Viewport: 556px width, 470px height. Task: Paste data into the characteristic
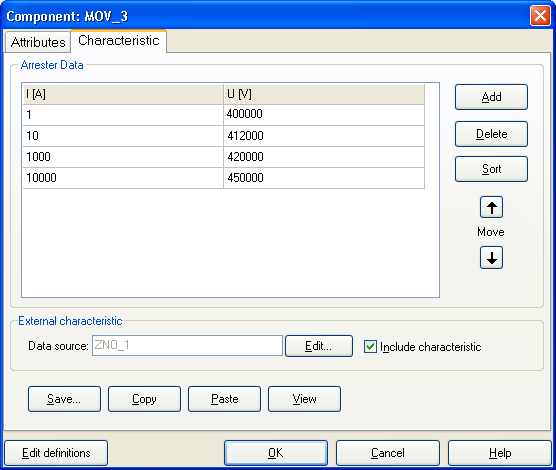coord(224,399)
